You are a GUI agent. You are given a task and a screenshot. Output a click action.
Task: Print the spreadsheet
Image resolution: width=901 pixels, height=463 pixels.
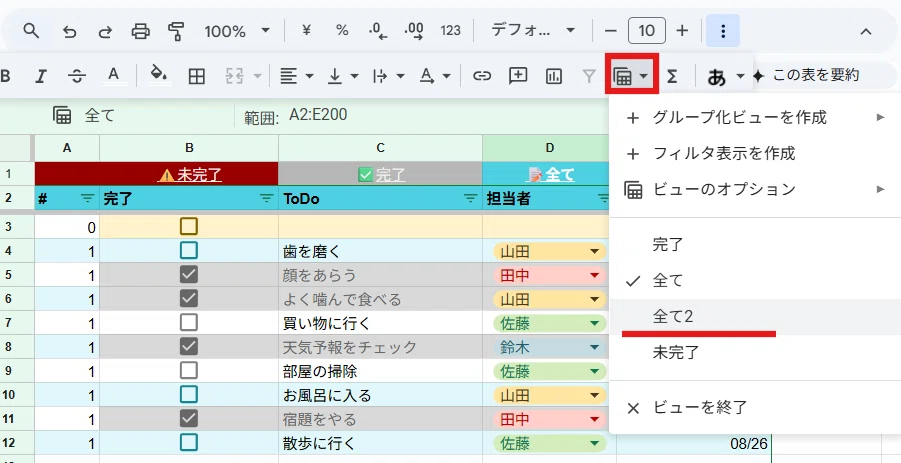pyautogui.click(x=140, y=31)
